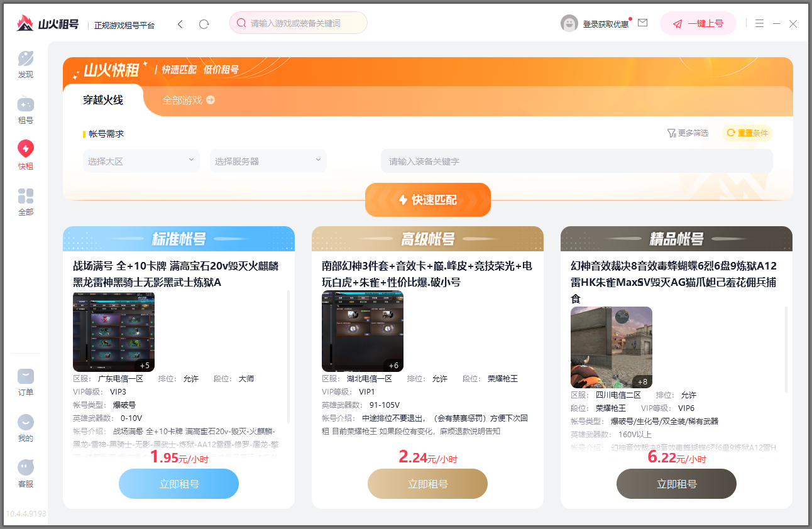This screenshot has height=529, width=812.
Task: Open 更多筛选 filter options
Action: [x=688, y=133]
